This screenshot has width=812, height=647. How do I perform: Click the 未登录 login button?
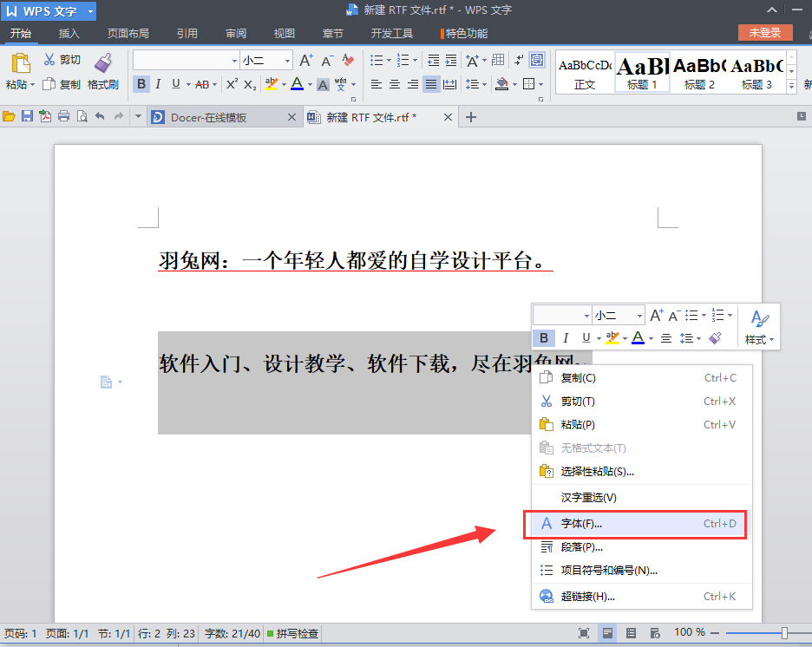765,33
